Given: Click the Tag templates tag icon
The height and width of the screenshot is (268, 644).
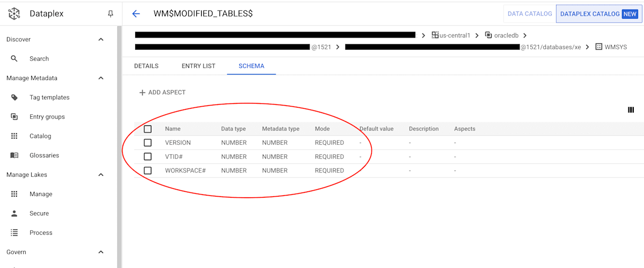Looking at the screenshot, I should pos(14,97).
